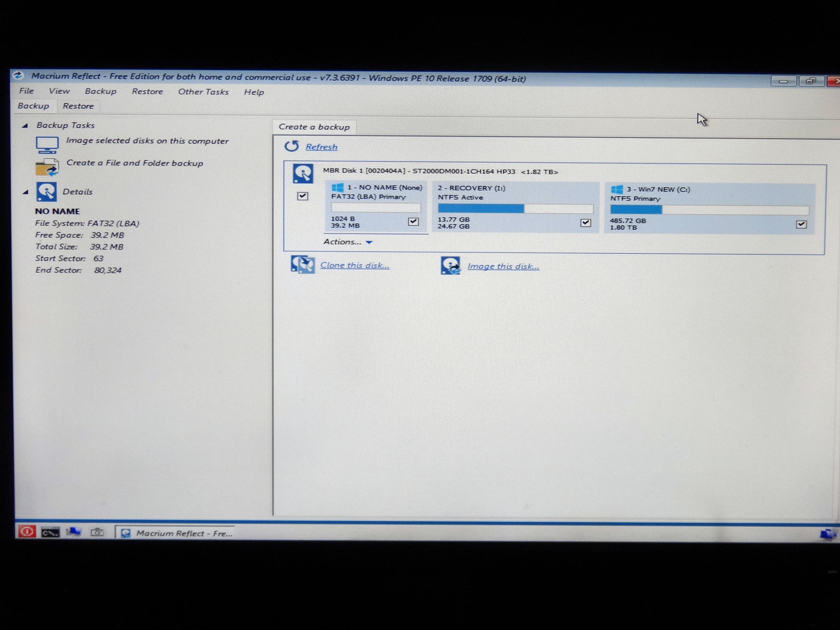Viewport: 840px width, 630px height.
Task: Select the 2 - RECOVERY (I:) partition block
Action: pyautogui.click(x=515, y=207)
